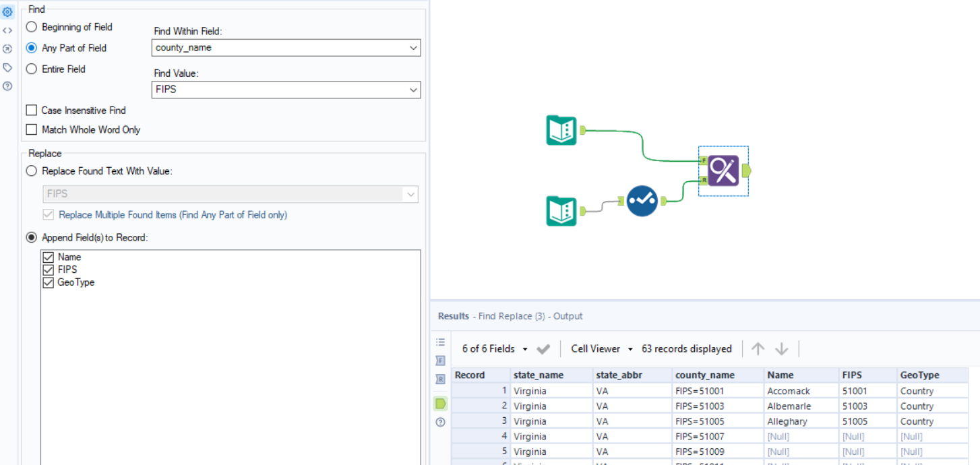Viewport: 980px width, 465px height.
Task: Enable Case Insensitive Find
Action: click(30, 110)
